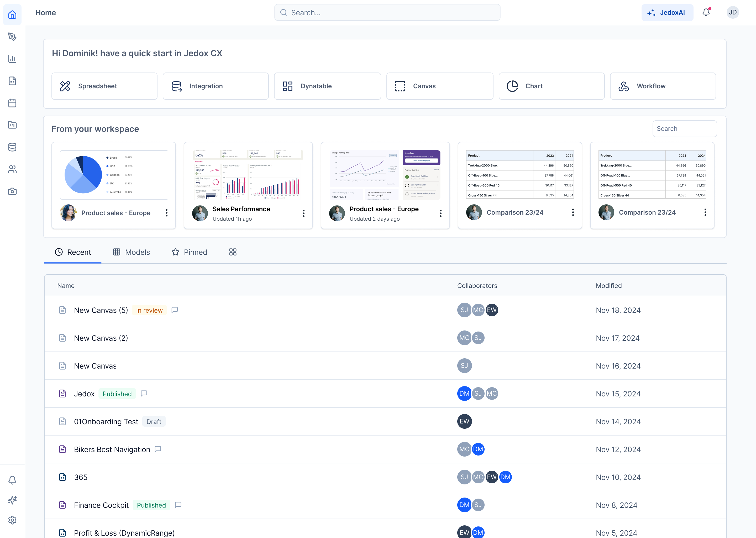The image size is (756, 538).
Task: Open comments on New Canvas (5)
Action: pyautogui.click(x=175, y=310)
